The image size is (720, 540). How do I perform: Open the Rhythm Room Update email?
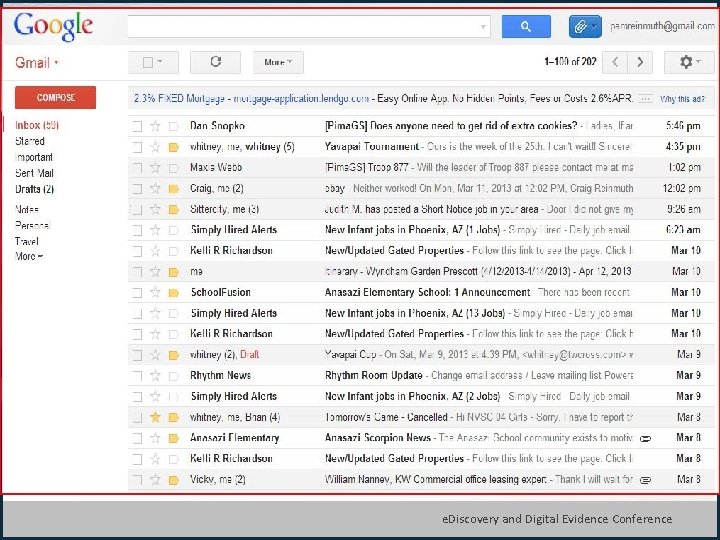pos(373,376)
